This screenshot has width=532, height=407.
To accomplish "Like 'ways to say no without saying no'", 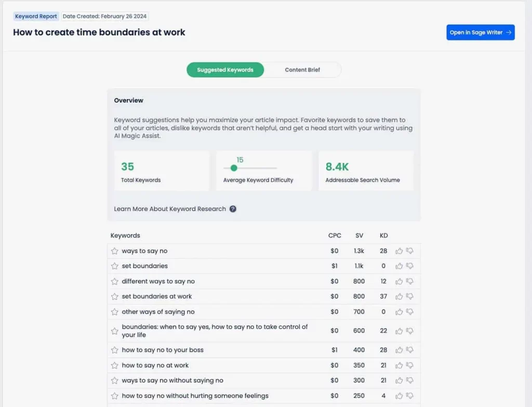I will point(399,381).
